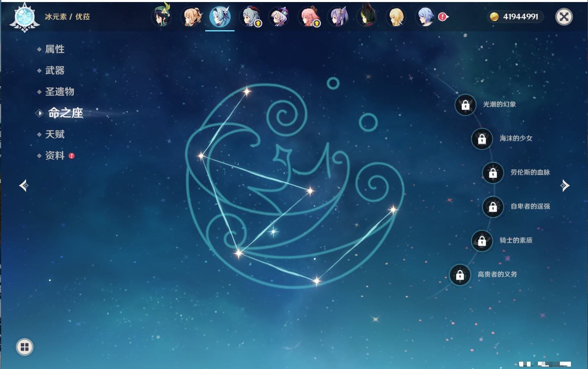Select the highlighted Eula character avatar
Screen dimensions: 588x369
[220, 17]
